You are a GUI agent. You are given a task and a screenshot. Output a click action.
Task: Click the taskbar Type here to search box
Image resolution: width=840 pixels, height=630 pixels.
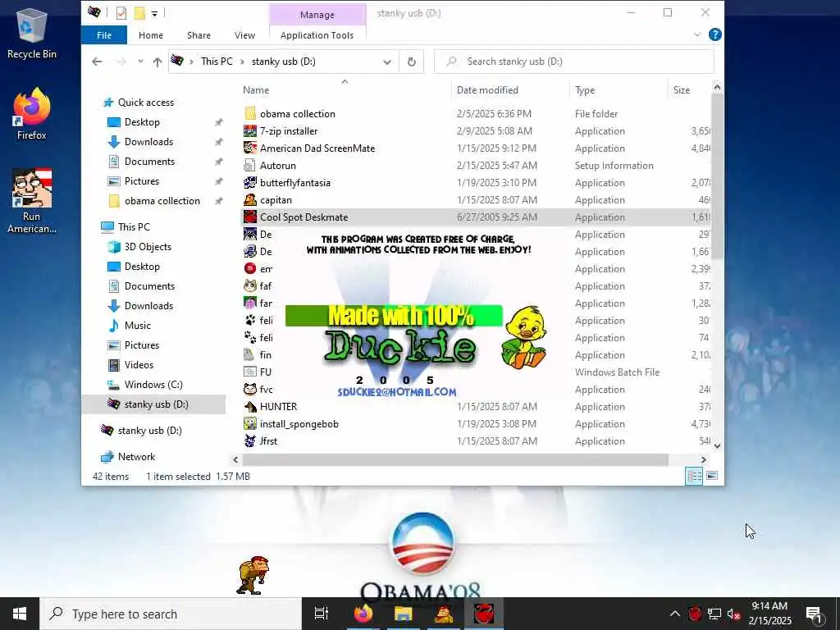click(171, 614)
